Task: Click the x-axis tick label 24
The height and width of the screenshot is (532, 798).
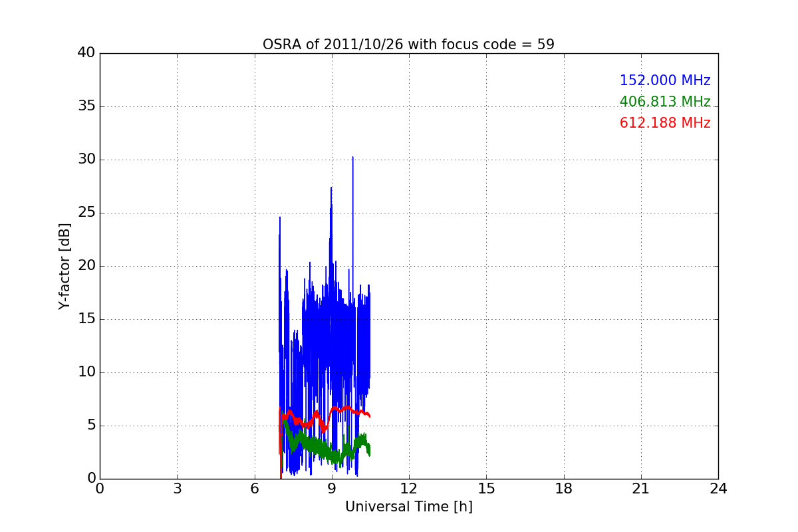Action: [718, 488]
